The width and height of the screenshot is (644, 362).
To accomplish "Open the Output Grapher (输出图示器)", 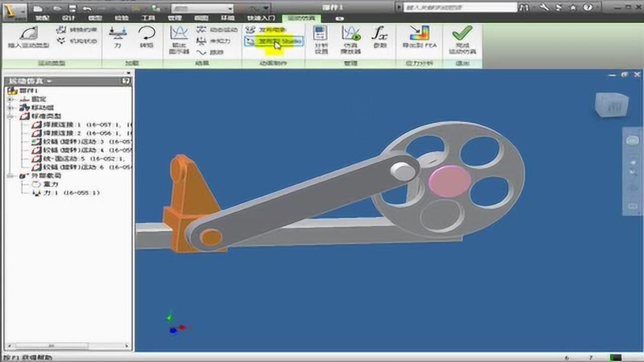I will pos(179,39).
